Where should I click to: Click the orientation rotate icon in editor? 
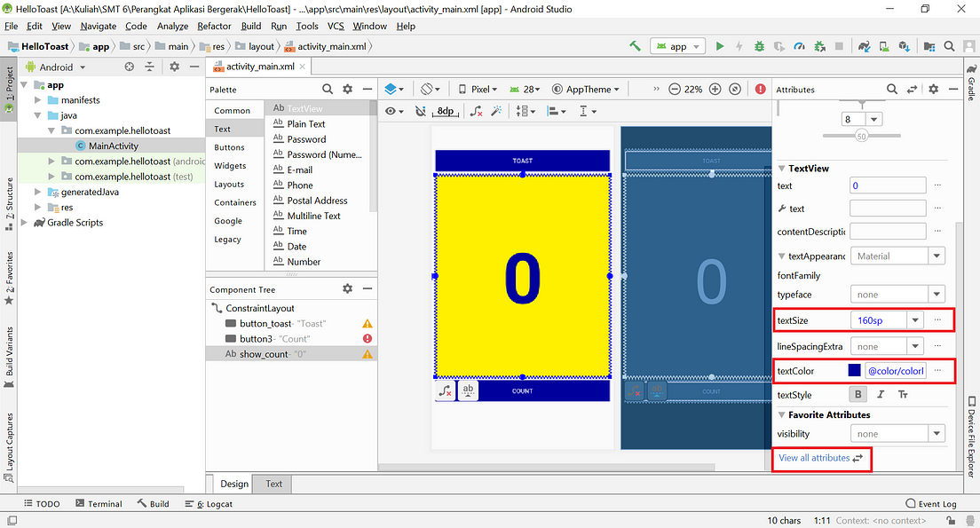pos(430,90)
